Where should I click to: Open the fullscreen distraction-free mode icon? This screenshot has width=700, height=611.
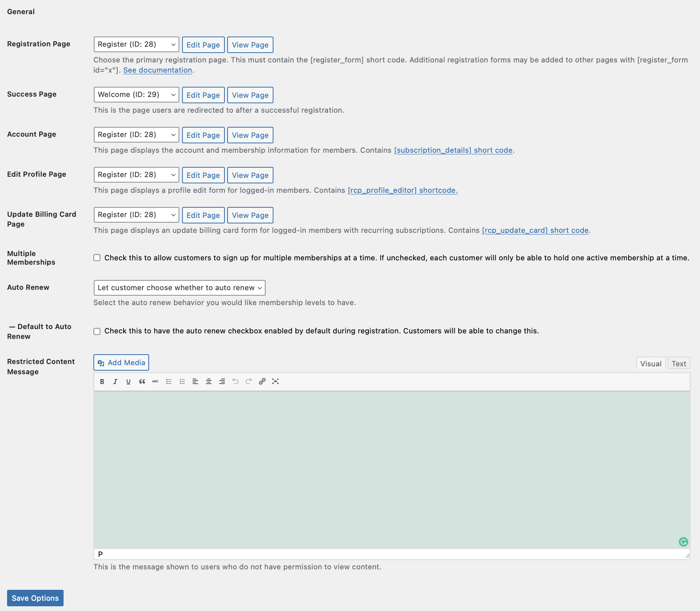click(275, 381)
